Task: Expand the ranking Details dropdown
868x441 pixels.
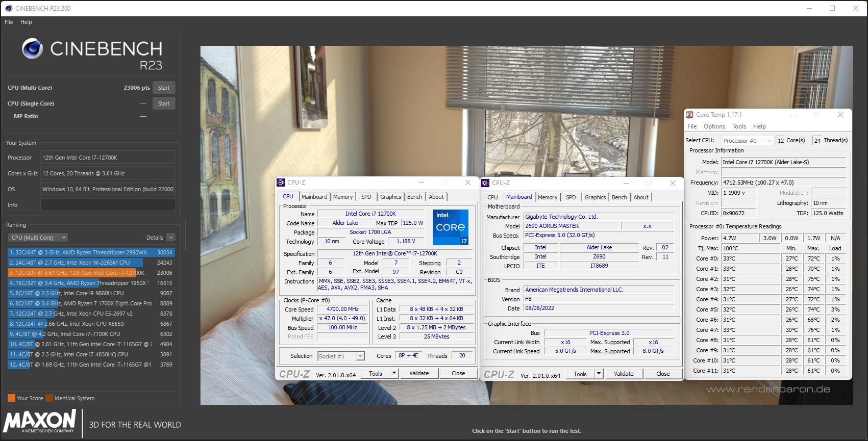Action: click(x=171, y=238)
